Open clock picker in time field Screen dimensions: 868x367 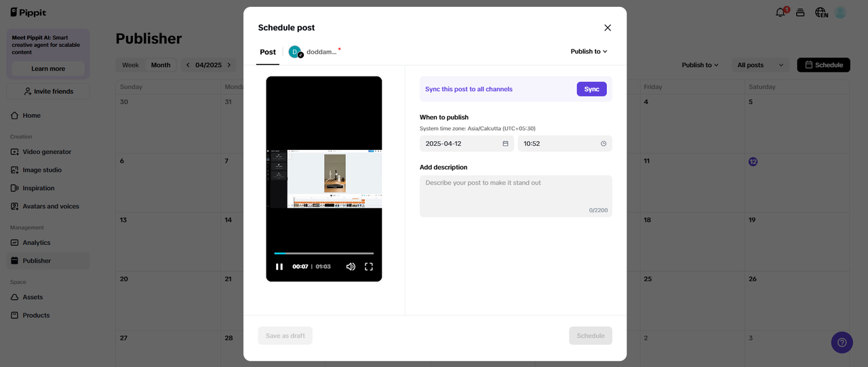604,144
